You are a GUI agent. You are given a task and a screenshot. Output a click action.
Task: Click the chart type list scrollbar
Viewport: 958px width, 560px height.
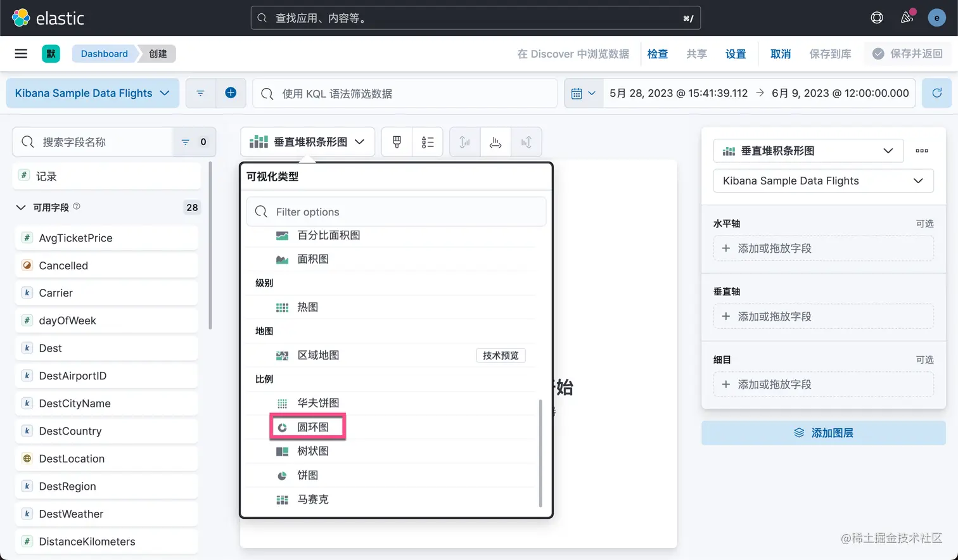point(540,453)
